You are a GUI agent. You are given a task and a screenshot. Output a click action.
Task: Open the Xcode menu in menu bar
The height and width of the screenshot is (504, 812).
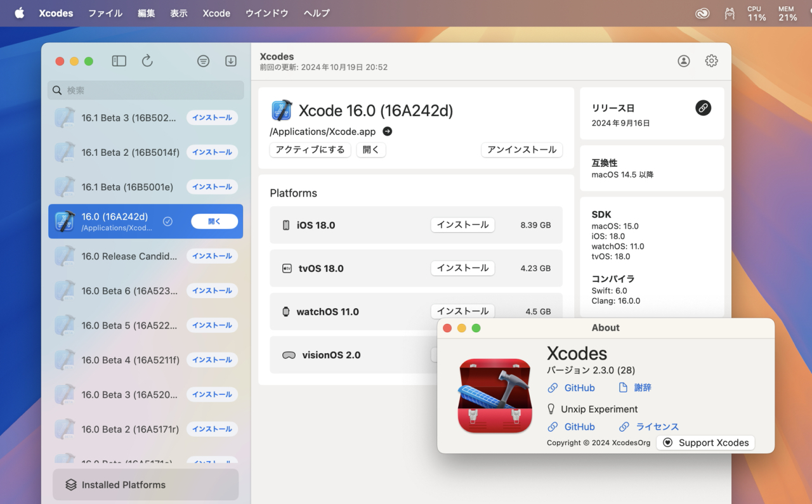(x=216, y=13)
